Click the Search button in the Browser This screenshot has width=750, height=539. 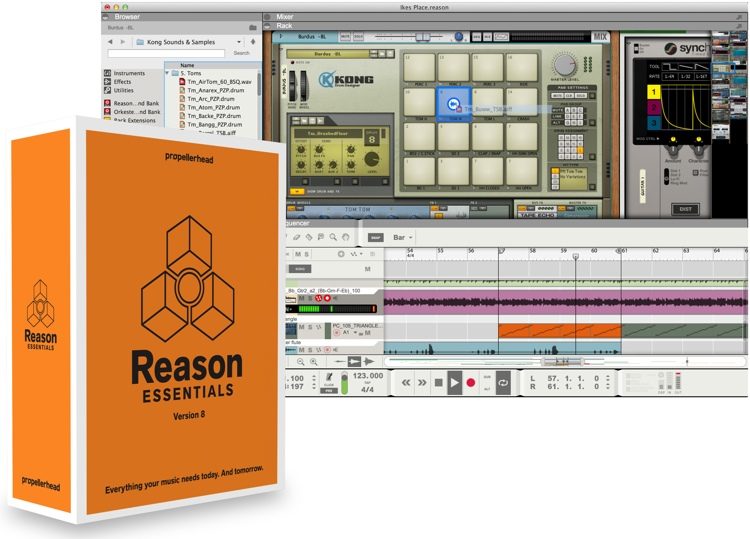pyautogui.click(x=242, y=53)
